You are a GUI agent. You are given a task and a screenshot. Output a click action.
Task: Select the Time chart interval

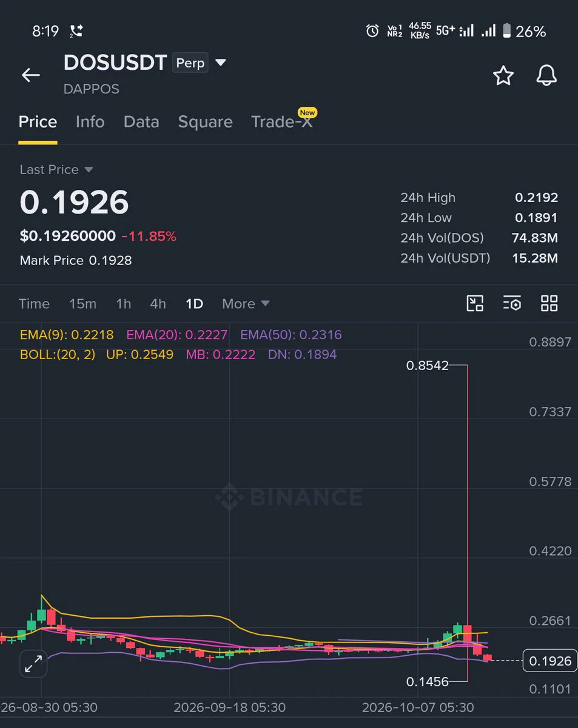pyautogui.click(x=34, y=303)
